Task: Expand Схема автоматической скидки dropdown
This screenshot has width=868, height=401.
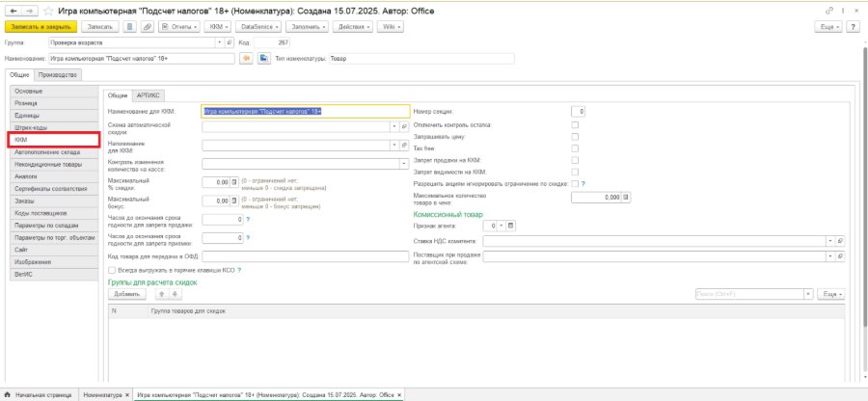Action: [395, 126]
